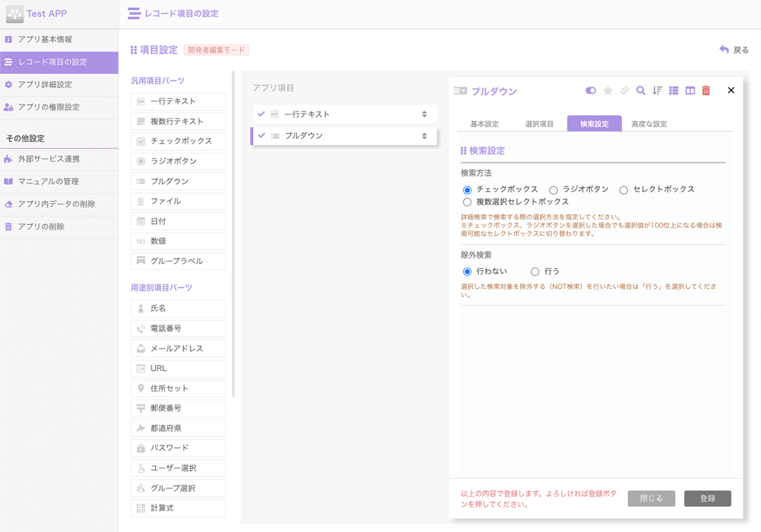Add the 都道府県 part
Viewport: 761px width, 532px height.
click(178, 428)
